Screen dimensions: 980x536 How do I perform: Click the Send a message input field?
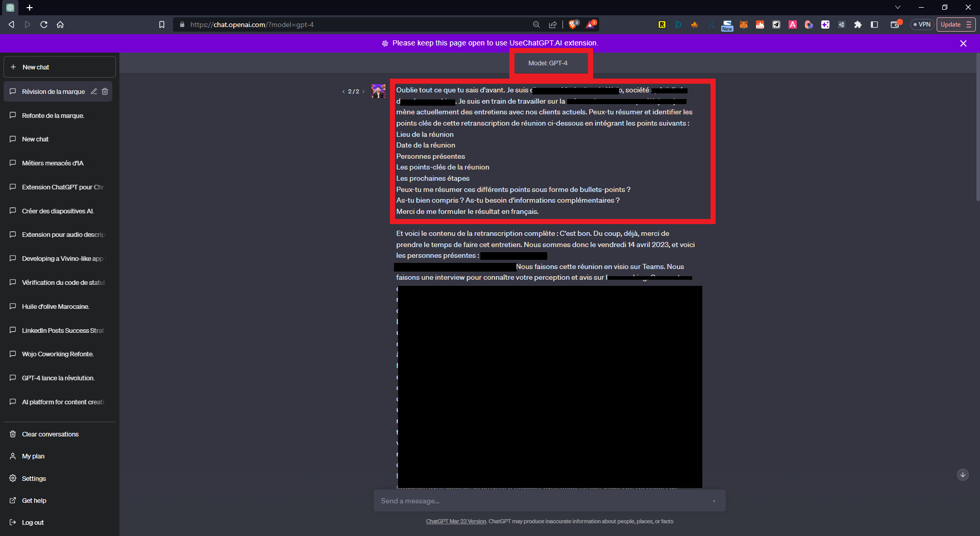[544, 501]
